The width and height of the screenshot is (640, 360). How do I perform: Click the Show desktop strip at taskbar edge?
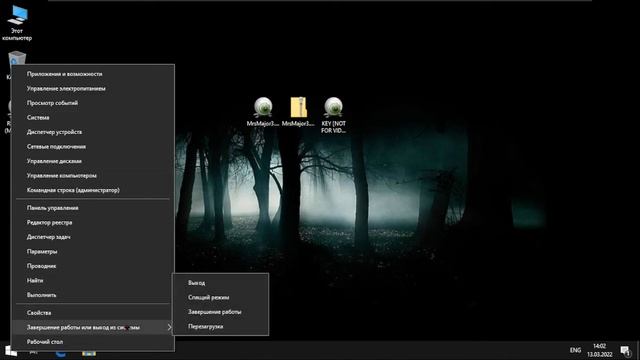[638, 351]
